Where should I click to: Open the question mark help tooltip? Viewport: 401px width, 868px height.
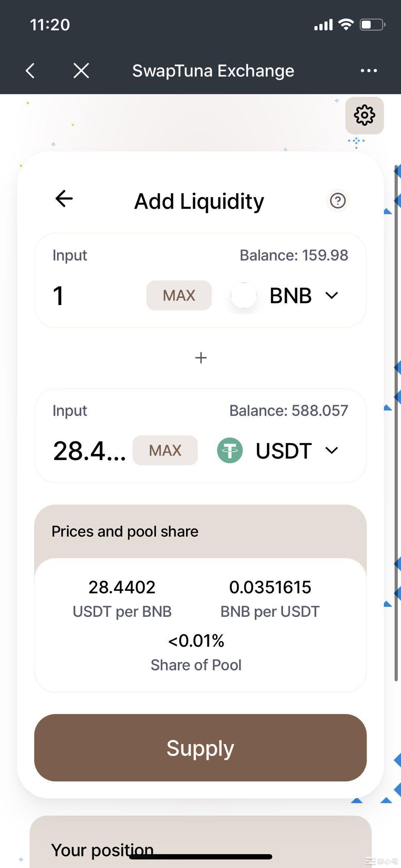point(338,201)
